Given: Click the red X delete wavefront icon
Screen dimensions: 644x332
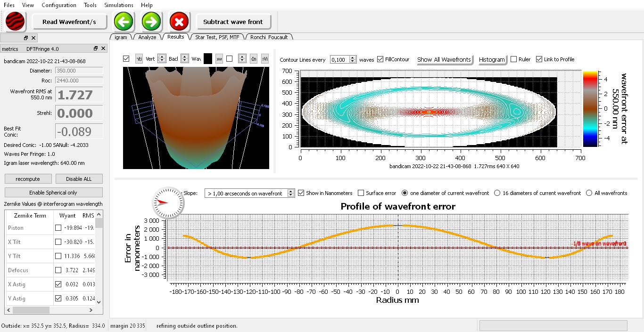Looking at the screenshot, I should (179, 22).
